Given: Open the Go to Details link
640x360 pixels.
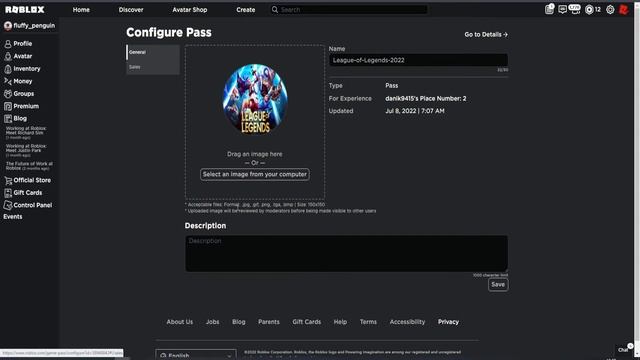Looking at the screenshot, I should click(486, 35).
